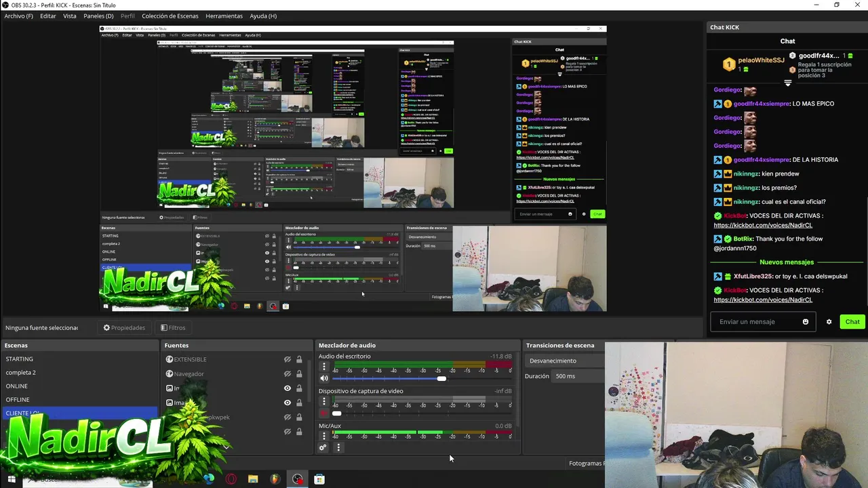Open the Propiedades gear button
868x488 pixels.
click(x=124, y=327)
